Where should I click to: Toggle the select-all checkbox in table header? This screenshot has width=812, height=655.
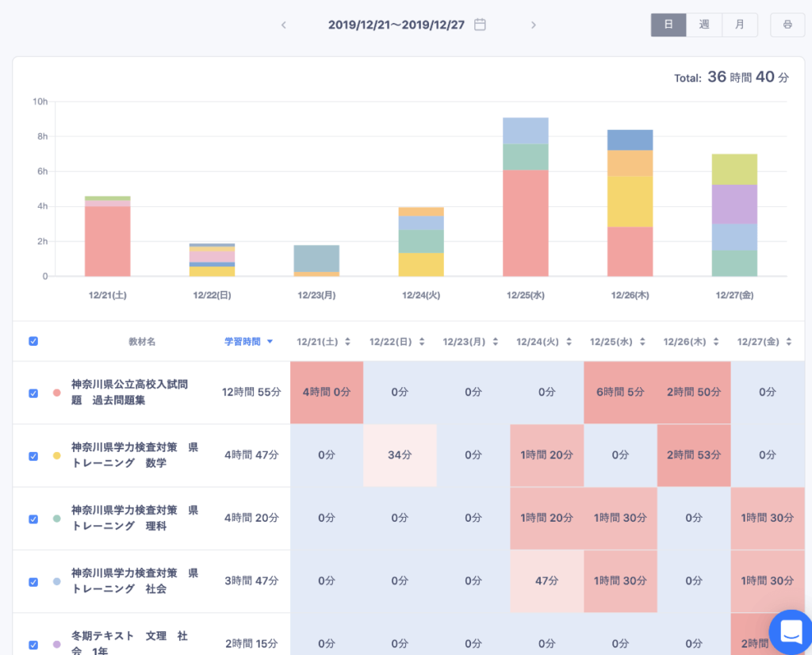(33, 342)
